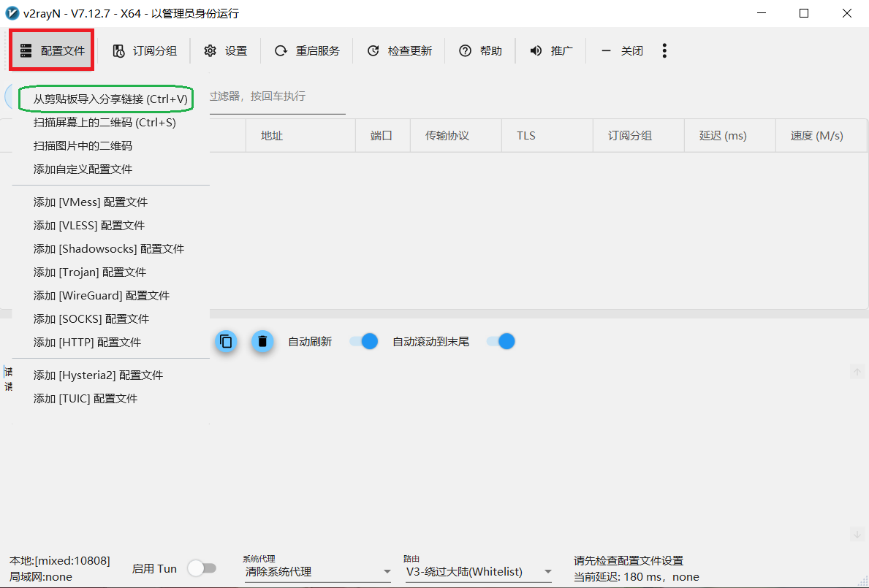
Task: Open the three-dot more options menu
Action: pyautogui.click(x=664, y=50)
